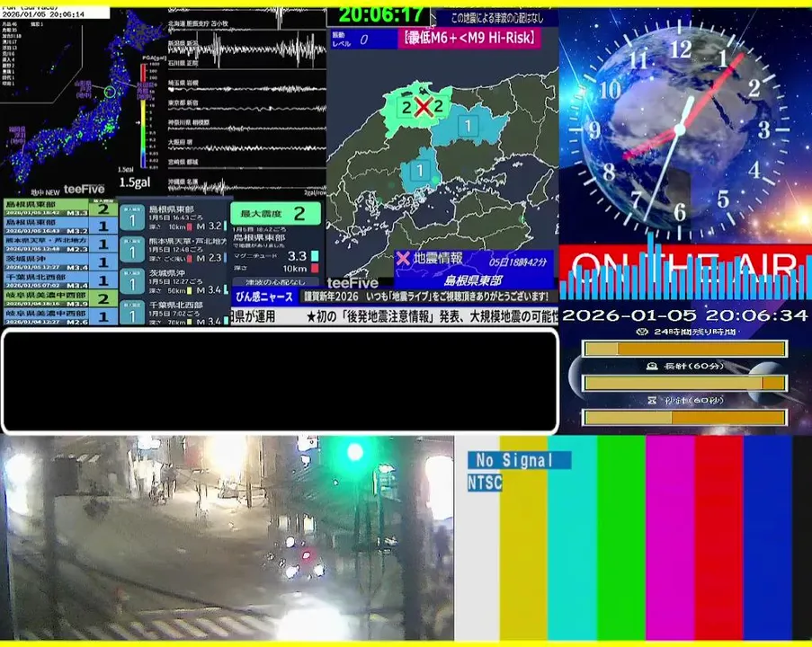The height and width of the screenshot is (647, 812).
Task: Click the 長針(60分) progress bar
Action: [685, 383]
